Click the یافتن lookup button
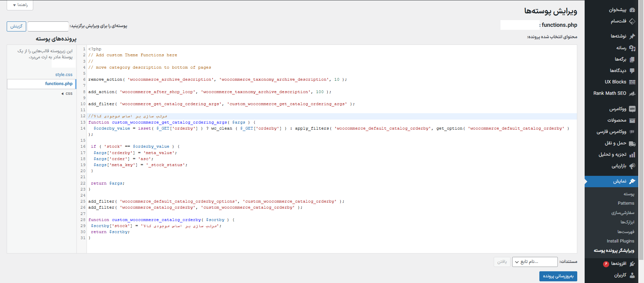644x283 pixels. (x=502, y=262)
